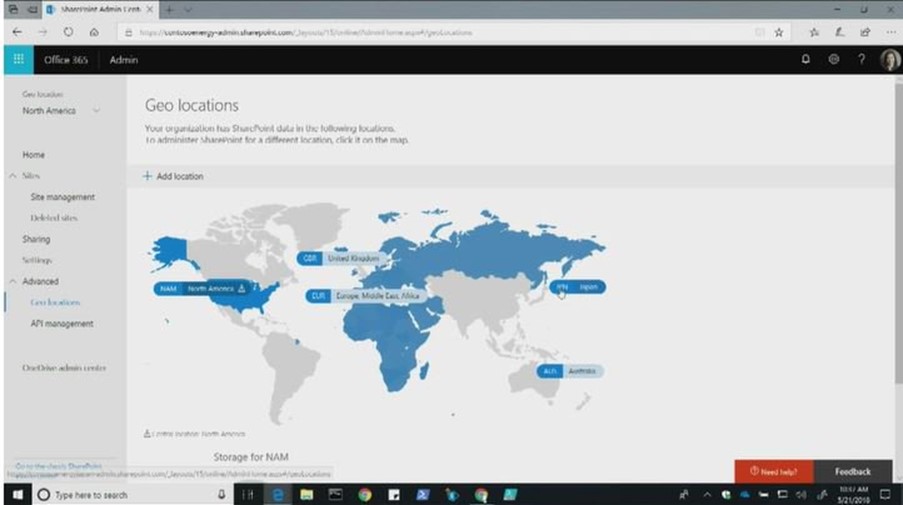The width and height of the screenshot is (903, 505).
Task: Share this page with the share icon
Action: 865,33
